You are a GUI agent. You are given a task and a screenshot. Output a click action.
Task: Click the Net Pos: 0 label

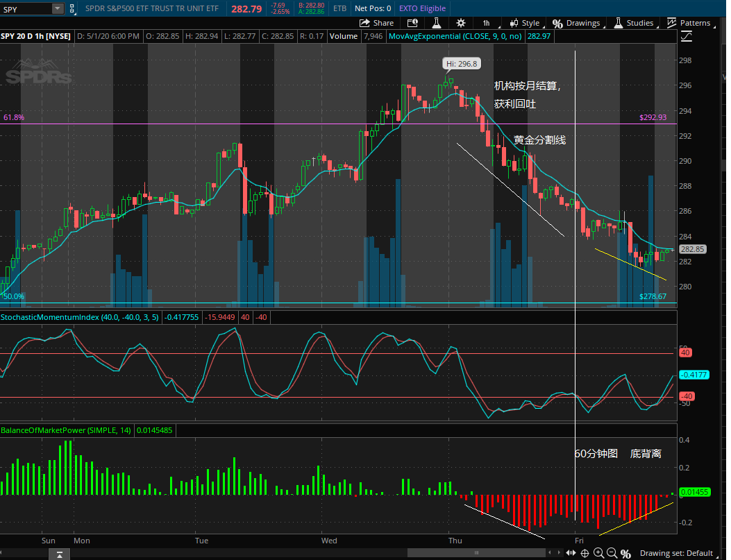[373, 8]
